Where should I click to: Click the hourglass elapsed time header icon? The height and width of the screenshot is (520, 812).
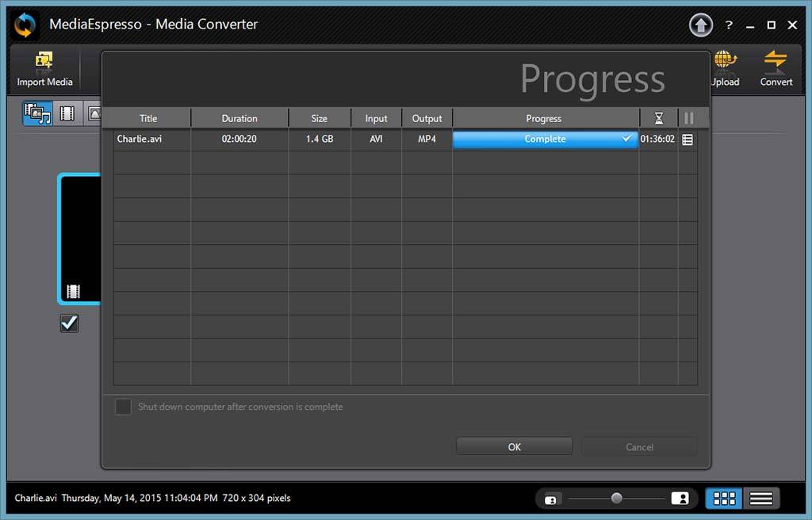659,119
